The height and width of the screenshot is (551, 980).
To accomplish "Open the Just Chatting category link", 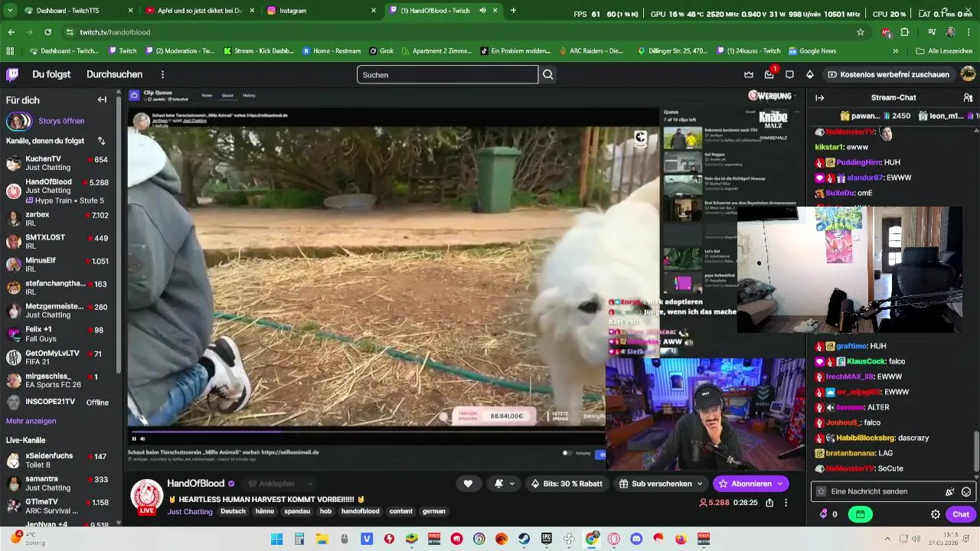I will click(x=190, y=511).
